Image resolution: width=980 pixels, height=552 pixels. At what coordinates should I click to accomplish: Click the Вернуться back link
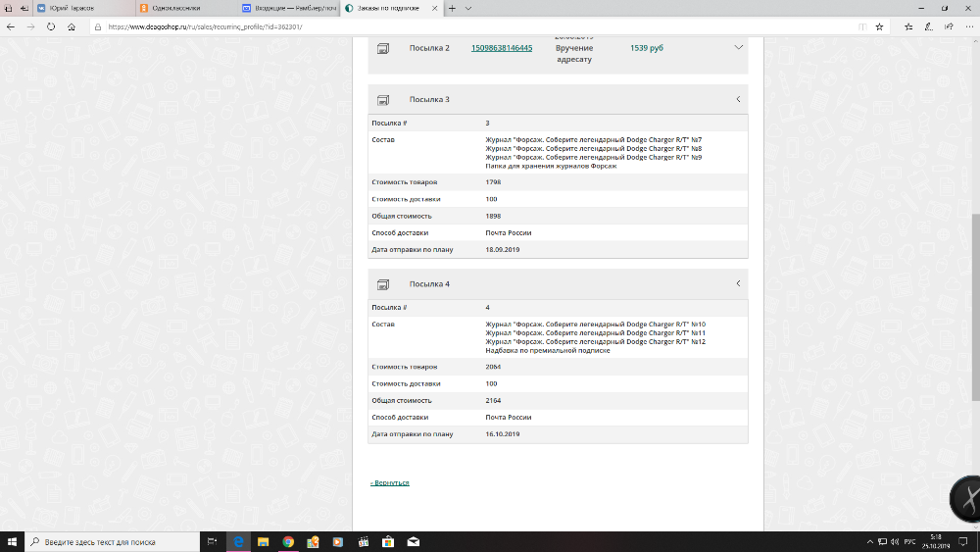tap(390, 482)
